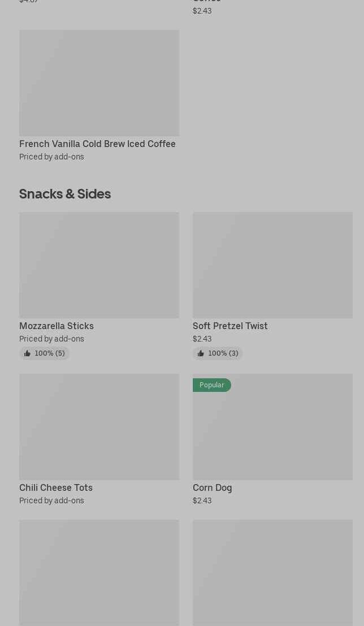This screenshot has height=626, width=364.
Task: Open the French Vanilla Cold Brew photo
Action: point(99,83)
